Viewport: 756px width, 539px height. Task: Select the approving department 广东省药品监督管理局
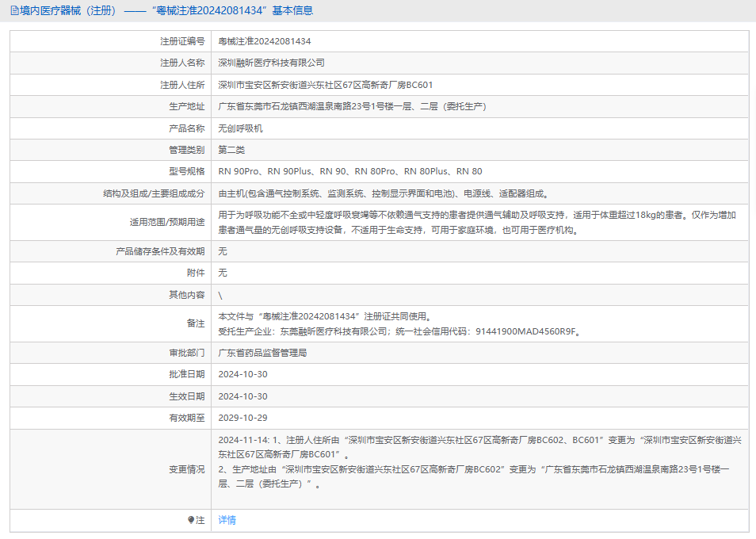point(262,353)
